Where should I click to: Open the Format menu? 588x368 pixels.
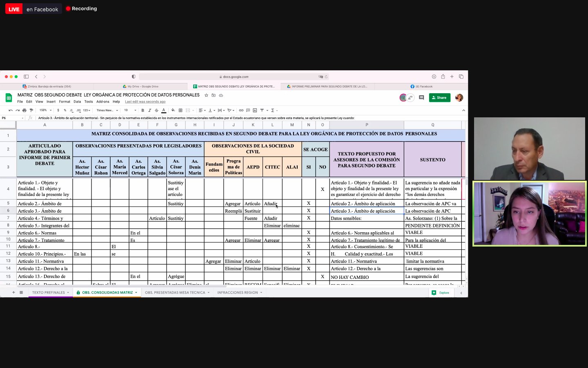pyautogui.click(x=65, y=101)
